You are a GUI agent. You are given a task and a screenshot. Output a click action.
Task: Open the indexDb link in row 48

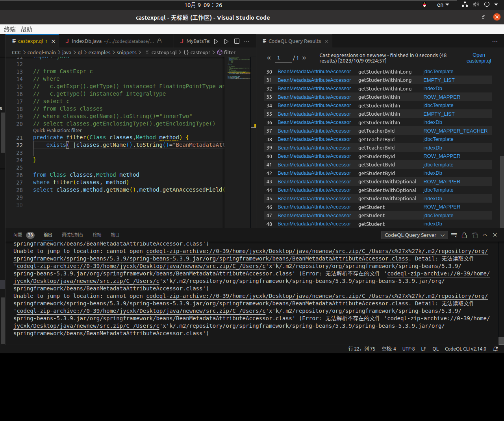coord(433,224)
